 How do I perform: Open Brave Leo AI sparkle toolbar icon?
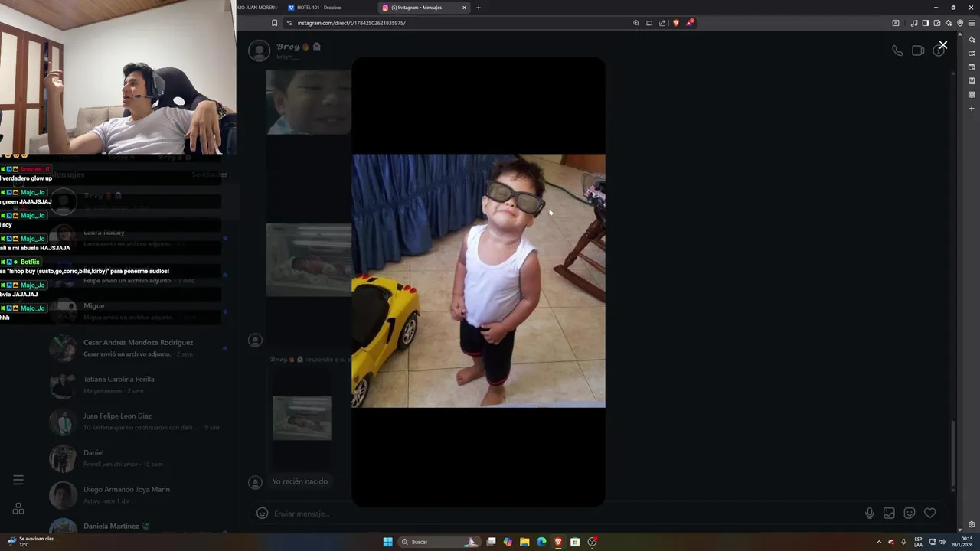(948, 23)
